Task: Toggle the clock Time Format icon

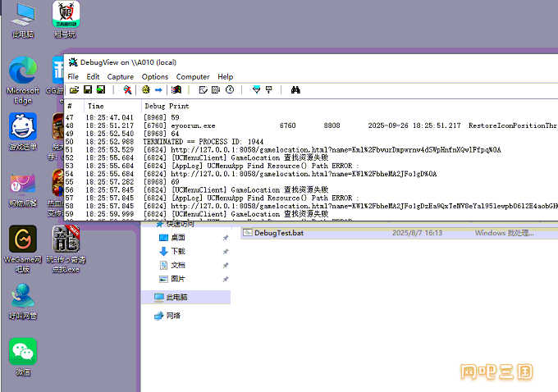Action: pos(230,89)
